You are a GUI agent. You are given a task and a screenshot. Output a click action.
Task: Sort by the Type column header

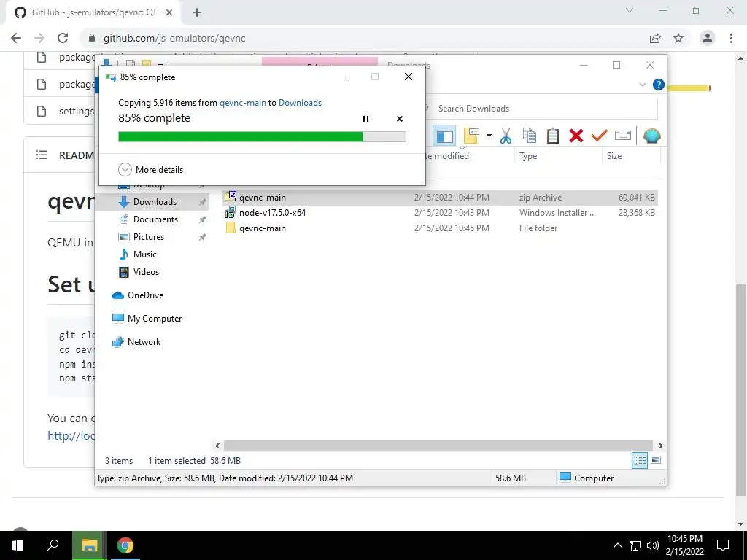(558, 156)
